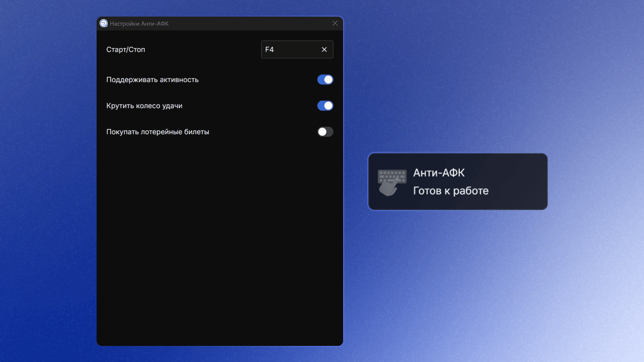Click blank right side of the Анти-АФК card
The width and height of the screenshot is (644, 362).
(x=518, y=182)
